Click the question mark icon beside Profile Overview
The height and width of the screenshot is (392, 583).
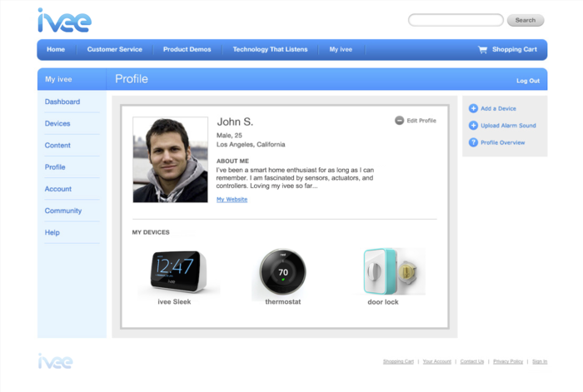pos(473,142)
